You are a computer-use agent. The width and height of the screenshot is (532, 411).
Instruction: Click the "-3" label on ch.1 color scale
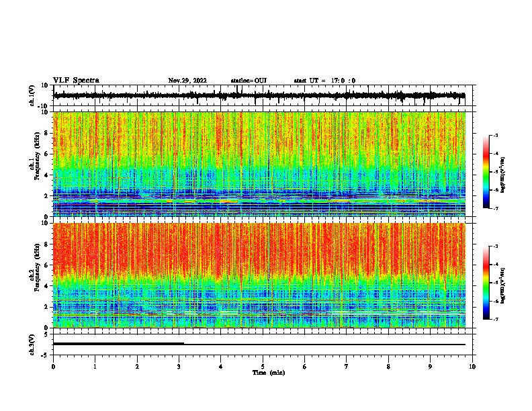pos(495,135)
